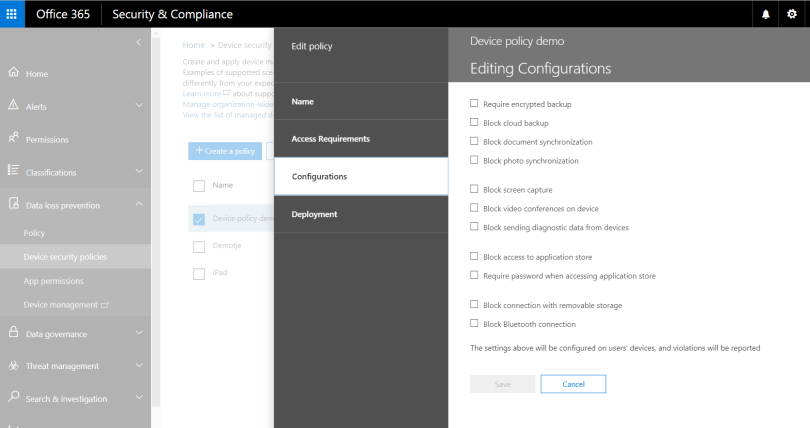Click the Home icon in sidebar
810x428 pixels.
[13, 73]
